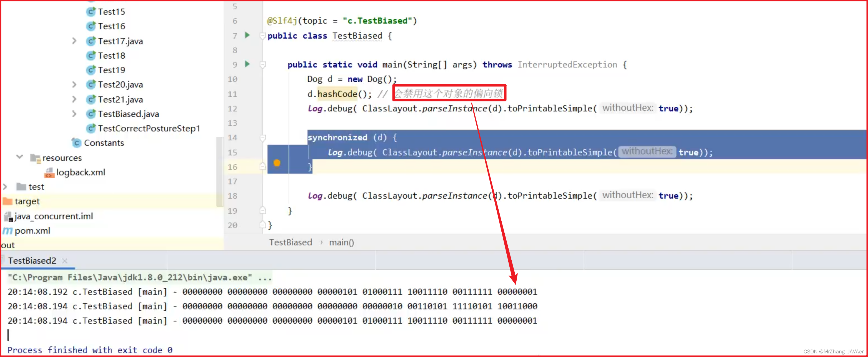Expand the Test17.java node
The image size is (868, 357).
click(74, 41)
